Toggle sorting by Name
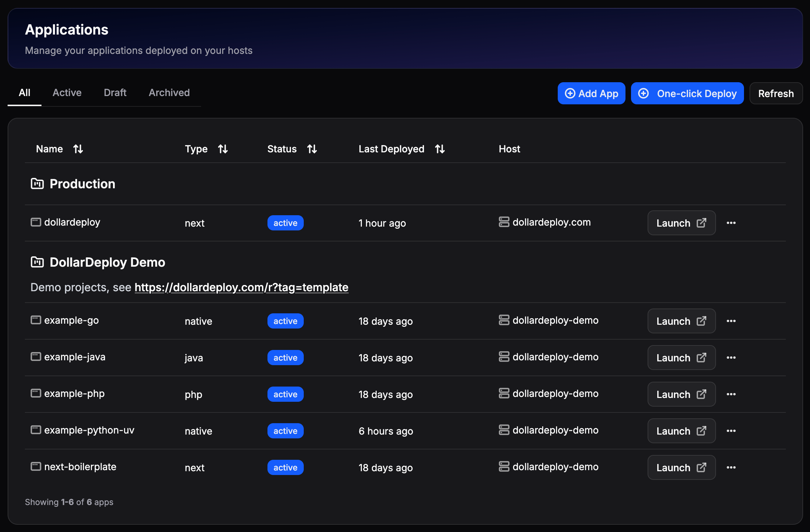The width and height of the screenshot is (810, 532). (77, 149)
